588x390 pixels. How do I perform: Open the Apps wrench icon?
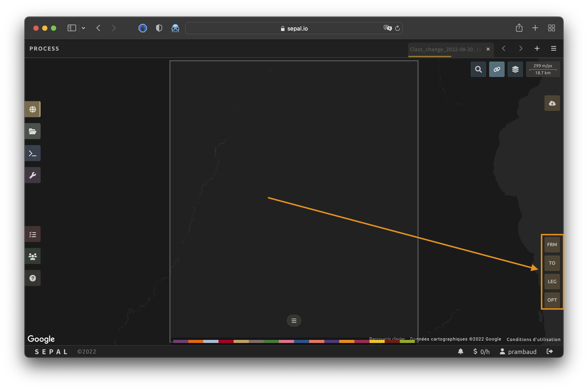[x=32, y=175]
